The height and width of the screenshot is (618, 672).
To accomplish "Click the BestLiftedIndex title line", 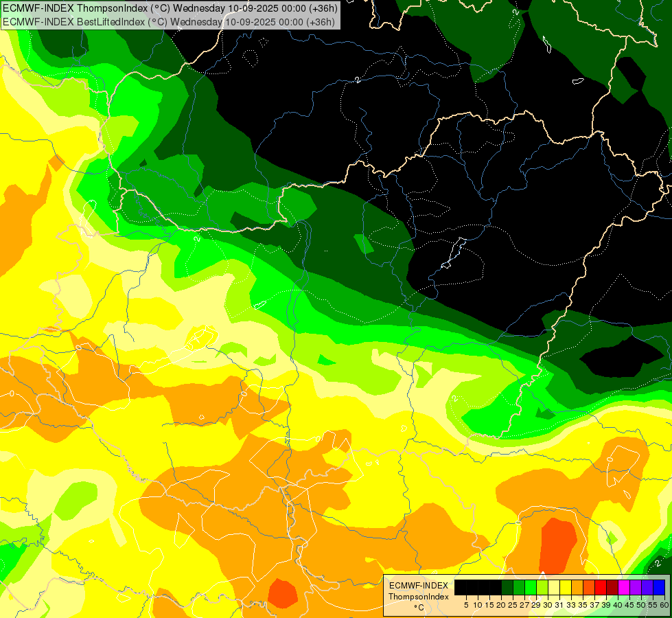I will (168, 22).
